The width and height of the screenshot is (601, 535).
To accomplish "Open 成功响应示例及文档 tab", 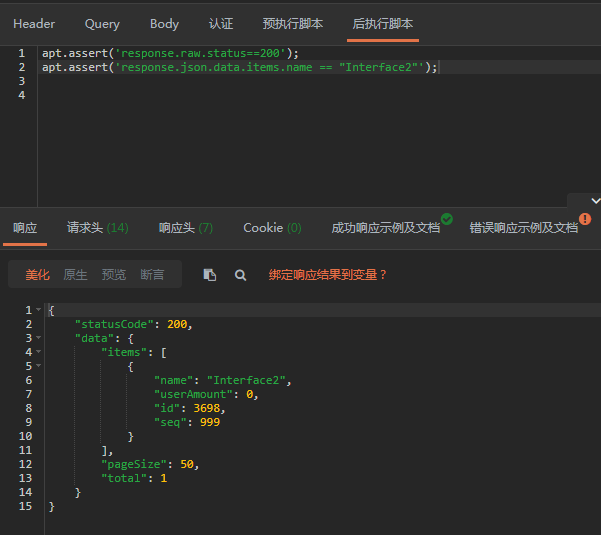I will pyautogui.click(x=385, y=228).
